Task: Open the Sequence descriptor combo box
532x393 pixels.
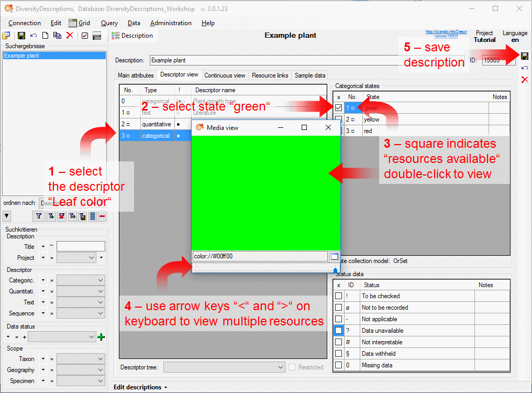Action: 81,313
